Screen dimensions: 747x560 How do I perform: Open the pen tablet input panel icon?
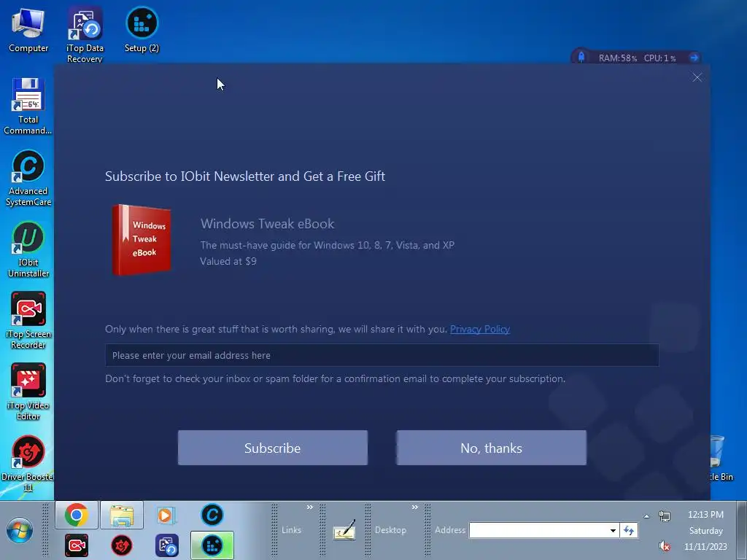[344, 529]
